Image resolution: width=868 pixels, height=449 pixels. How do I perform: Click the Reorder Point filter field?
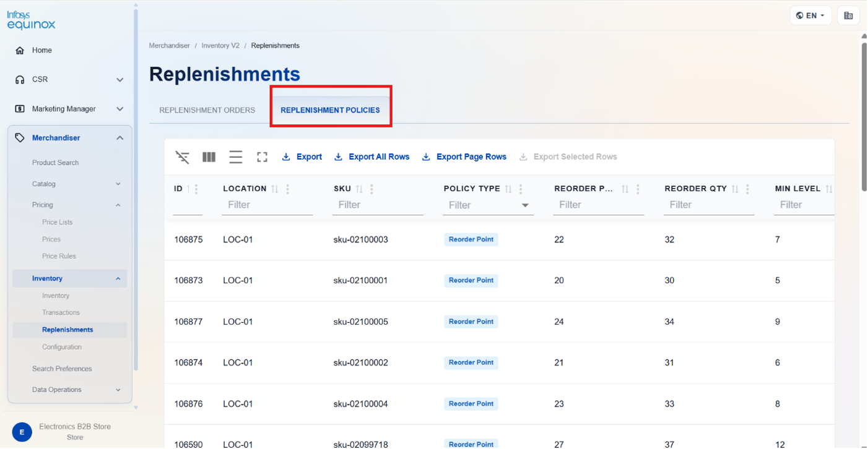[x=599, y=205]
